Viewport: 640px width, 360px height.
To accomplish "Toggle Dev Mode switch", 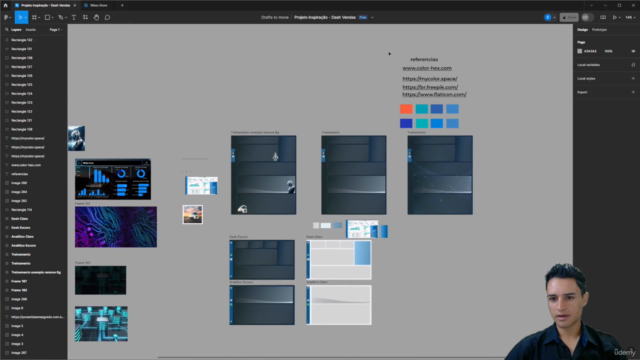I will click(587, 18).
